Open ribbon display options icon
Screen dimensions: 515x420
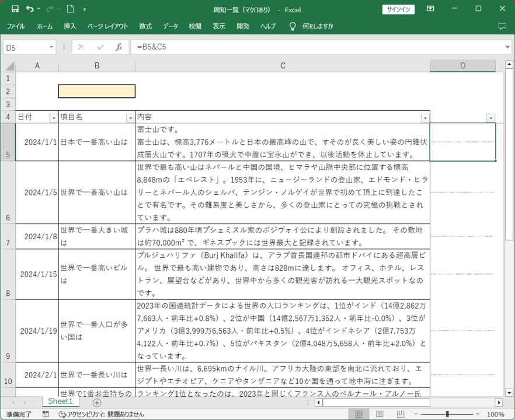(430, 9)
